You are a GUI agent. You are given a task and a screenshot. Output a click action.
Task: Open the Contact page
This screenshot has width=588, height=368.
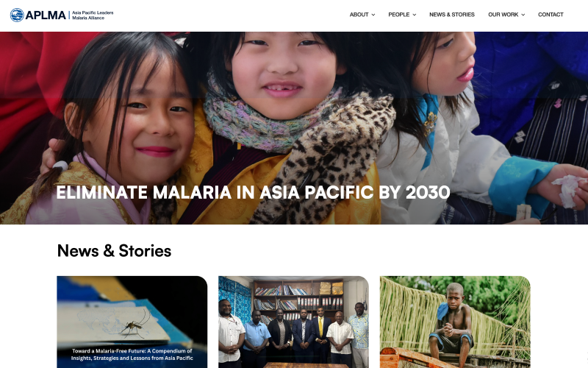tap(551, 15)
